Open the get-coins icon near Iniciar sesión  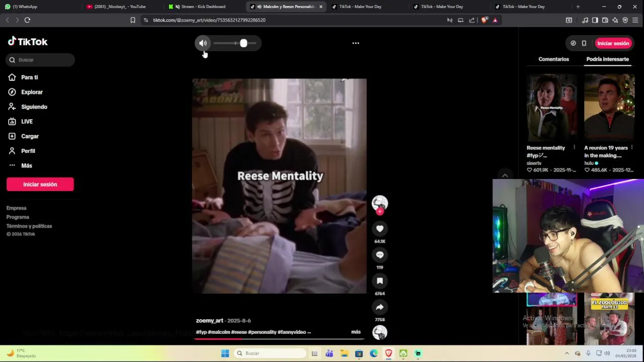[573, 43]
